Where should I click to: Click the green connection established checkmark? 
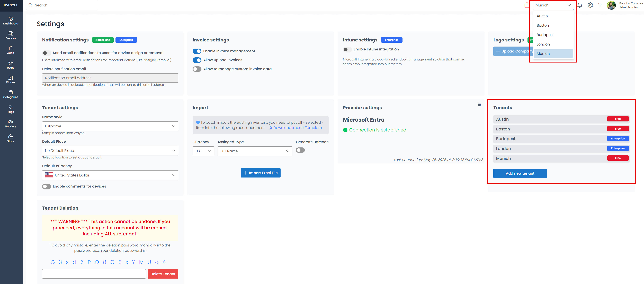tap(345, 130)
